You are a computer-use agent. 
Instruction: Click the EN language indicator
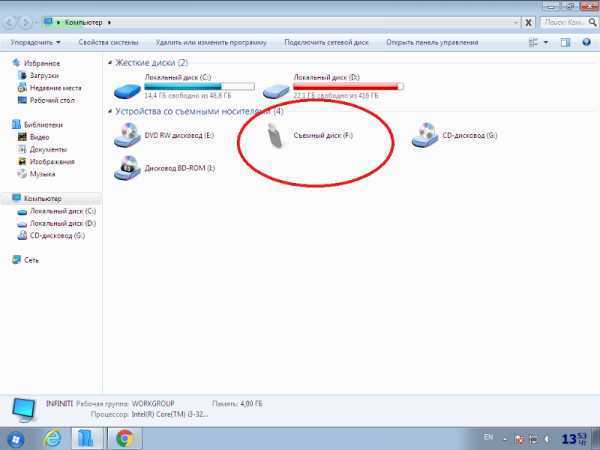click(x=489, y=437)
